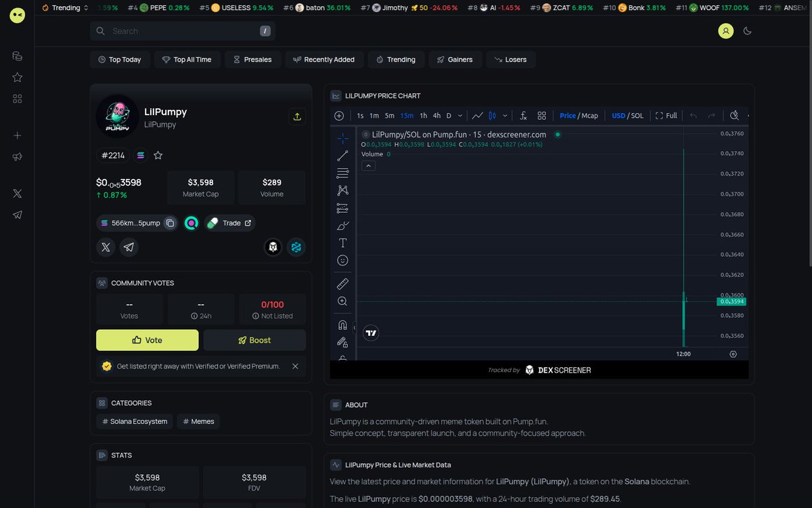Expand the Trending ticker dropdown
Screen dimensions: 812x508
click(x=66, y=8)
